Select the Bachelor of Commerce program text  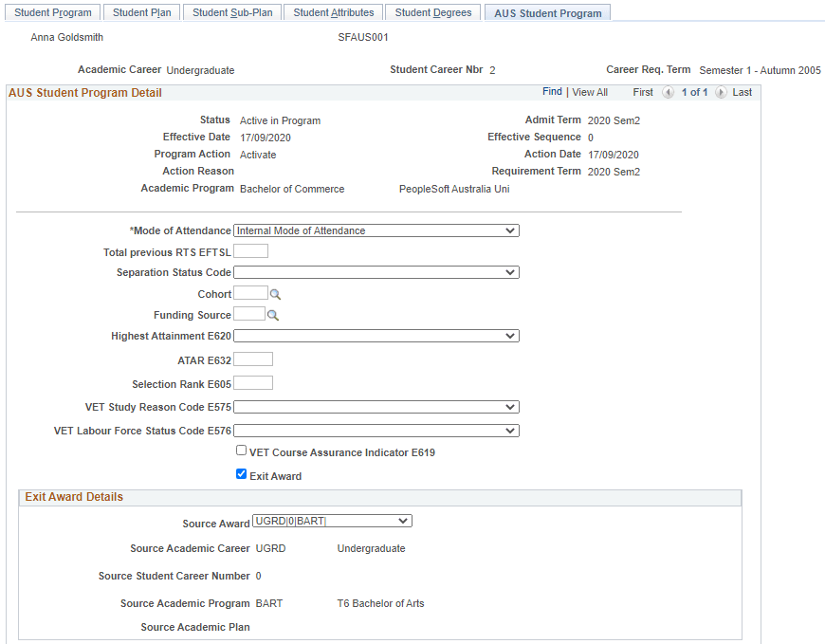pyautogui.click(x=292, y=189)
